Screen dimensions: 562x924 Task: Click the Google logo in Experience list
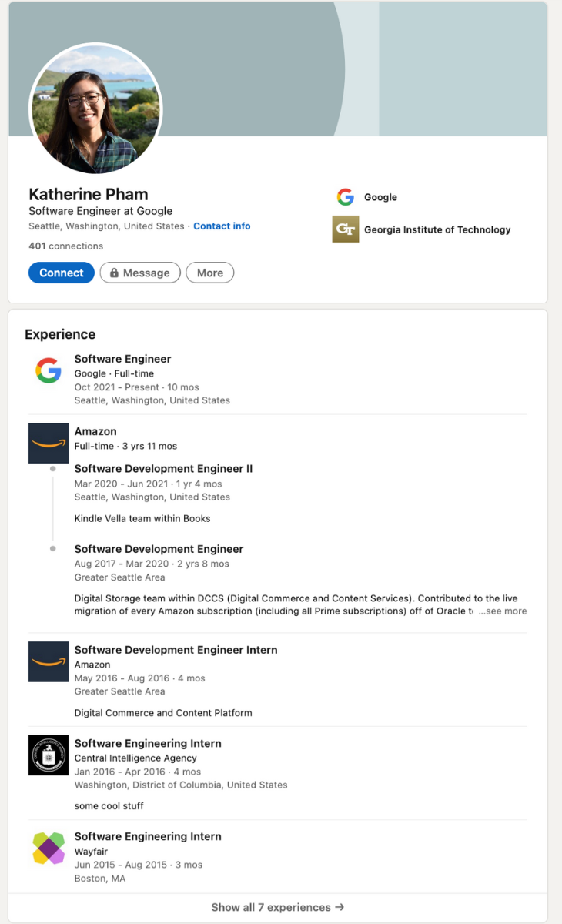(49, 371)
